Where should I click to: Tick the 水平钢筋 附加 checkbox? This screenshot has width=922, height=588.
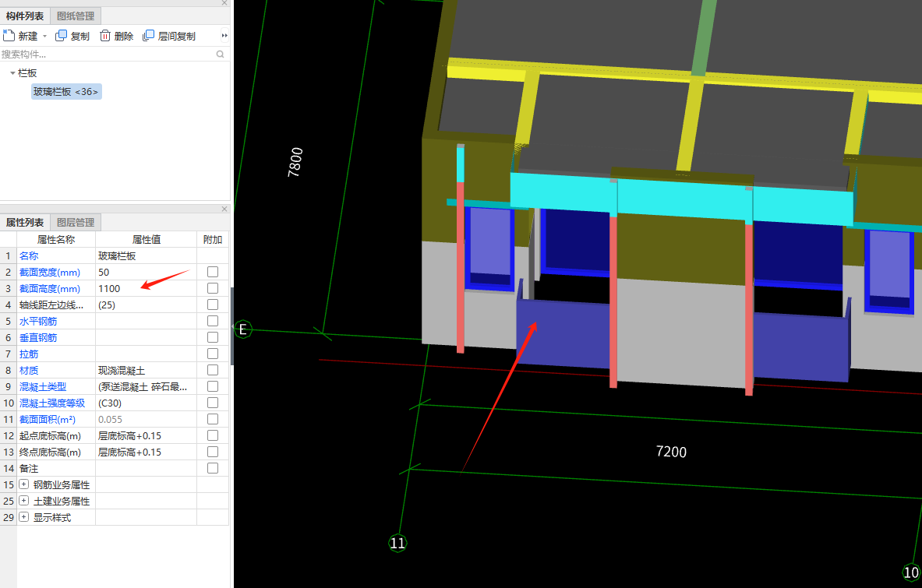pos(213,322)
